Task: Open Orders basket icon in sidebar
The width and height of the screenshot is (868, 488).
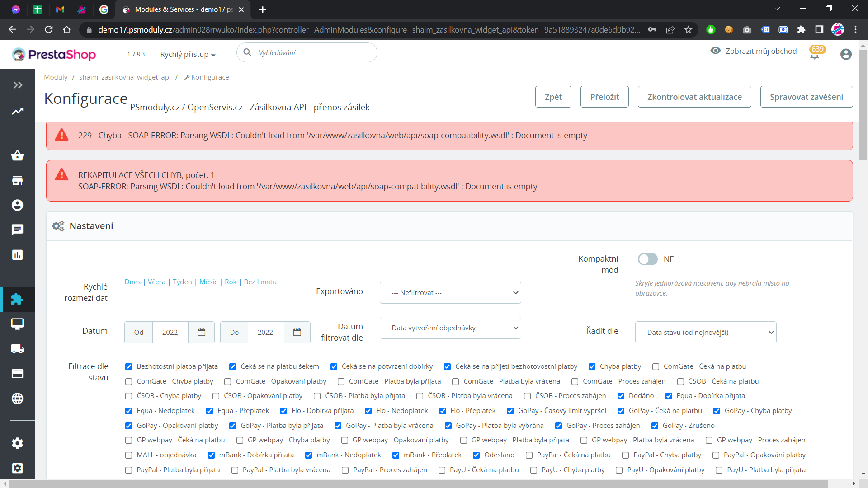Action: coord(17,155)
